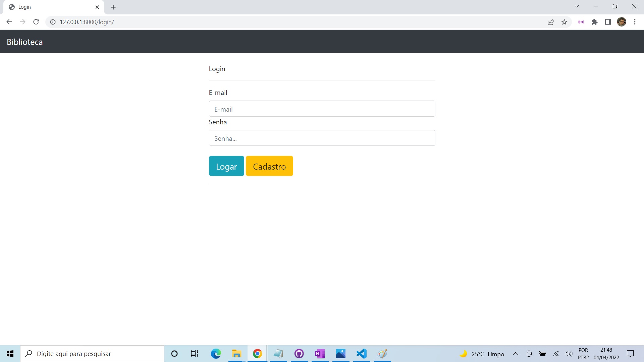
Task: Bookmark this page with the star icon
Action: [x=564, y=22]
